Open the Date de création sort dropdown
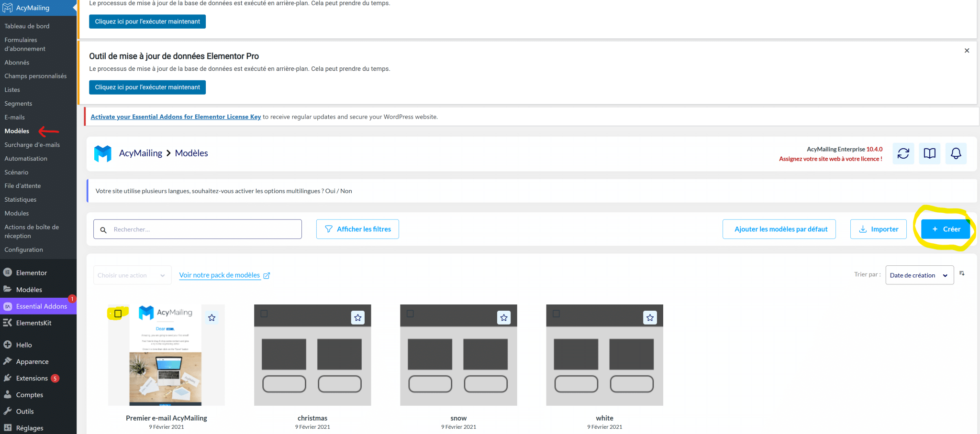Viewport: 980px width, 434px height. (919, 275)
